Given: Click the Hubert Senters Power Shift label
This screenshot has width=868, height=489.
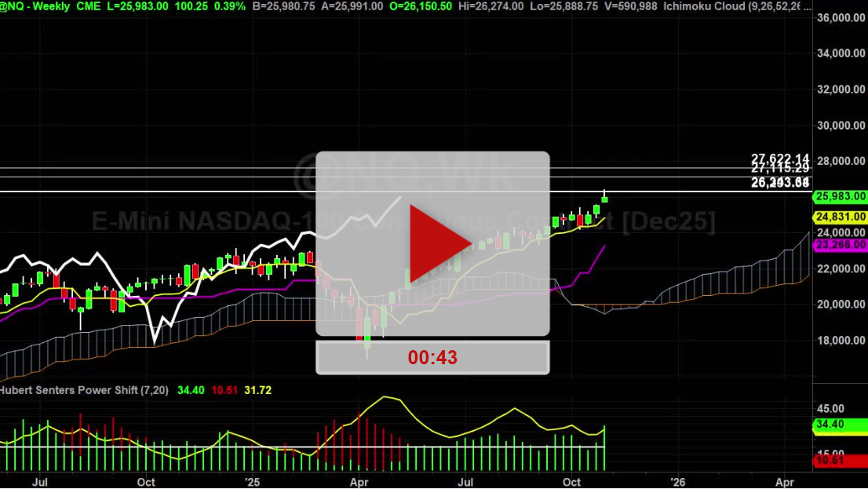Looking at the screenshot, I should 84,390.
